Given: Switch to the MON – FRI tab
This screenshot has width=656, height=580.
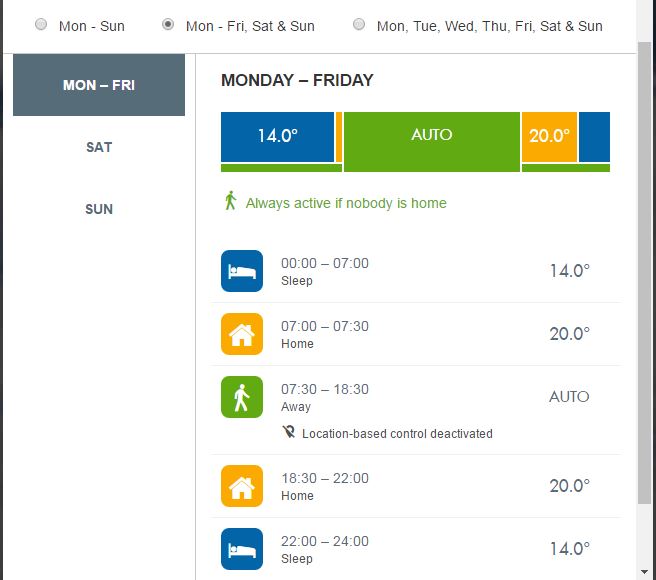Looking at the screenshot, I should pyautogui.click(x=99, y=85).
